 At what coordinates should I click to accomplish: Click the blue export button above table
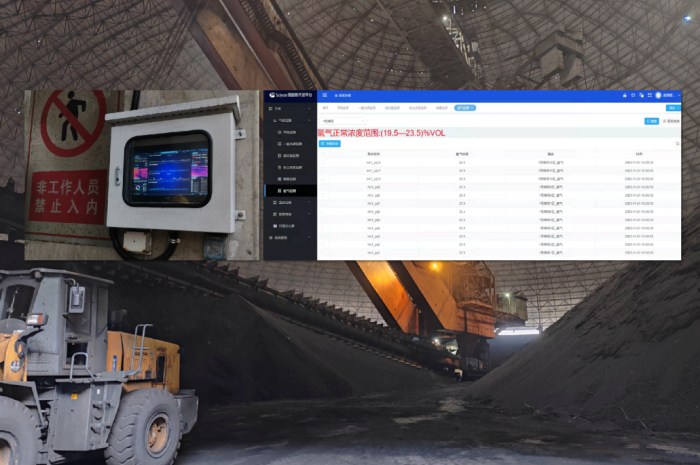click(x=329, y=144)
